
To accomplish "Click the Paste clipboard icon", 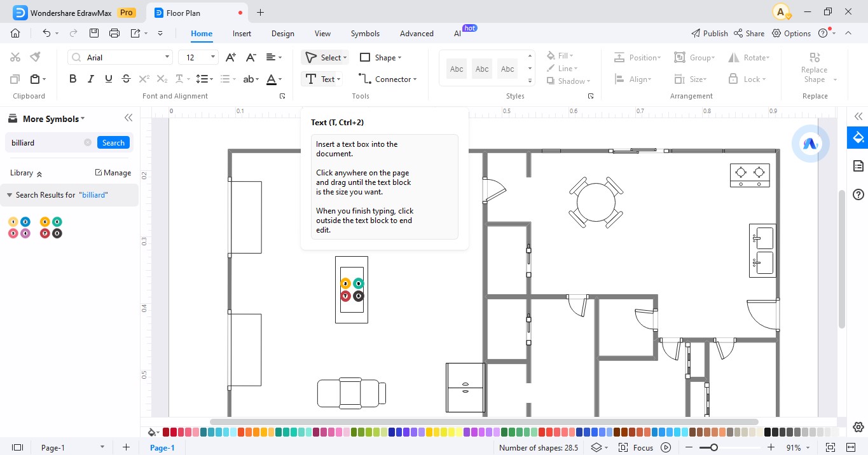I will click(36, 79).
